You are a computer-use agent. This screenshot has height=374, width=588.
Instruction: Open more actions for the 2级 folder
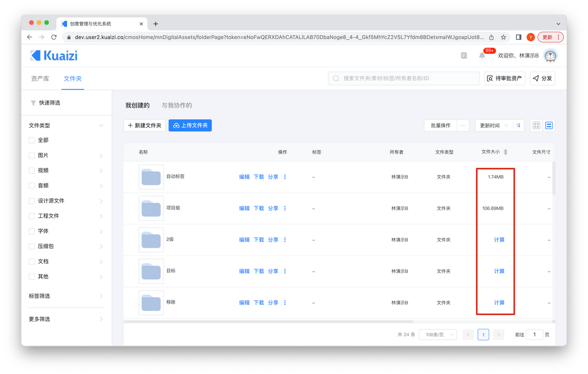point(285,240)
